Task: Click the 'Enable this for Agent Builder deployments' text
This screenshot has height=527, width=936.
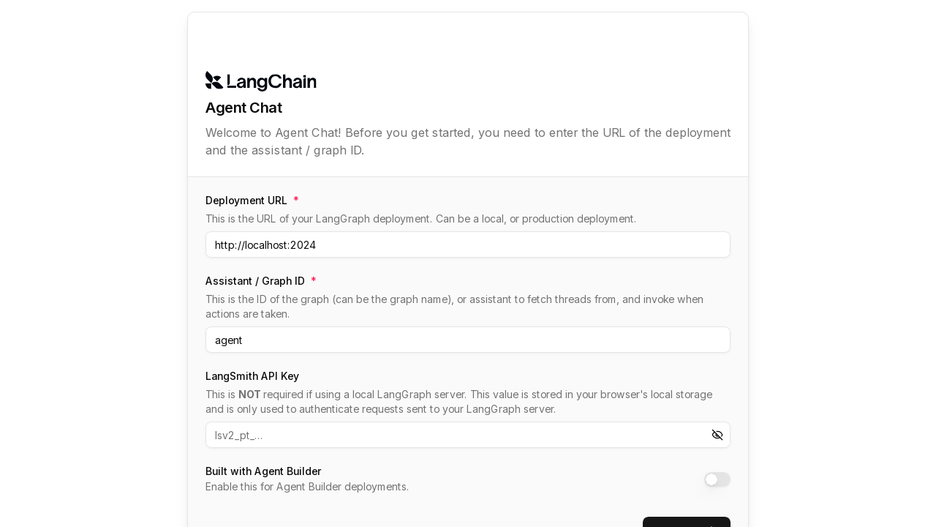Action: (307, 487)
